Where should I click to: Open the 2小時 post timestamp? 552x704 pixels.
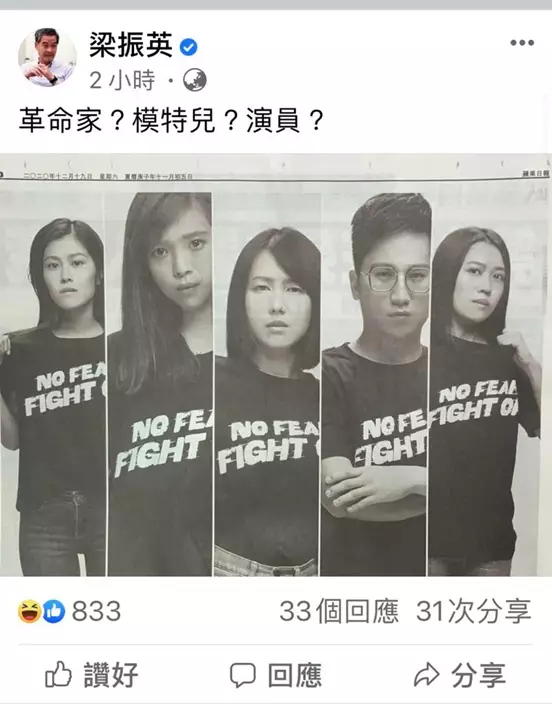pyautogui.click(x=122, y=80)
